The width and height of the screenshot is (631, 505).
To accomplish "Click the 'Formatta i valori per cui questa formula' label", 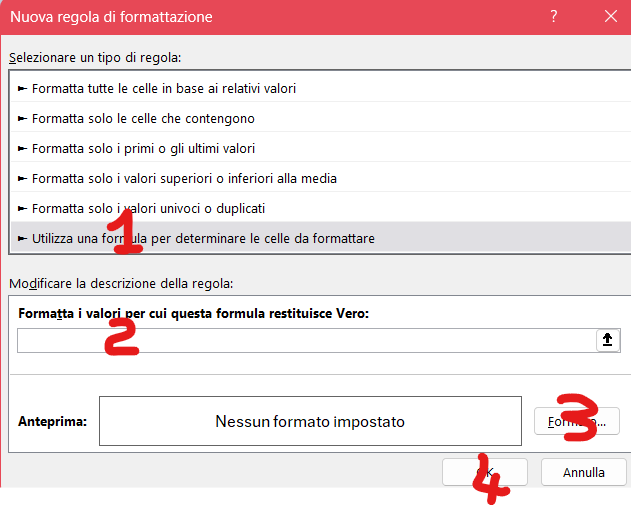I will (x=194, y=313).
